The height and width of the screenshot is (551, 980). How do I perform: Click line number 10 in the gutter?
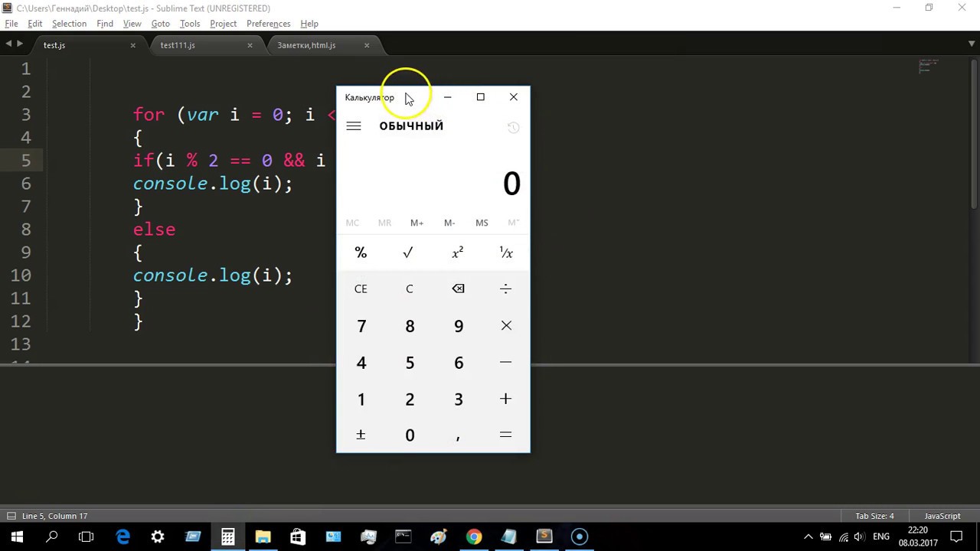[21, 275]
